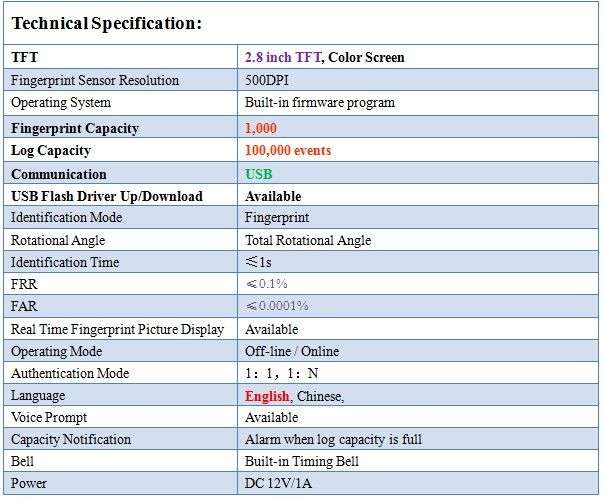Click the Fingerprint Sensor Resolution label
Image resolution: width=604 pixels, height=498 pixels.
[x=95, y=80]
